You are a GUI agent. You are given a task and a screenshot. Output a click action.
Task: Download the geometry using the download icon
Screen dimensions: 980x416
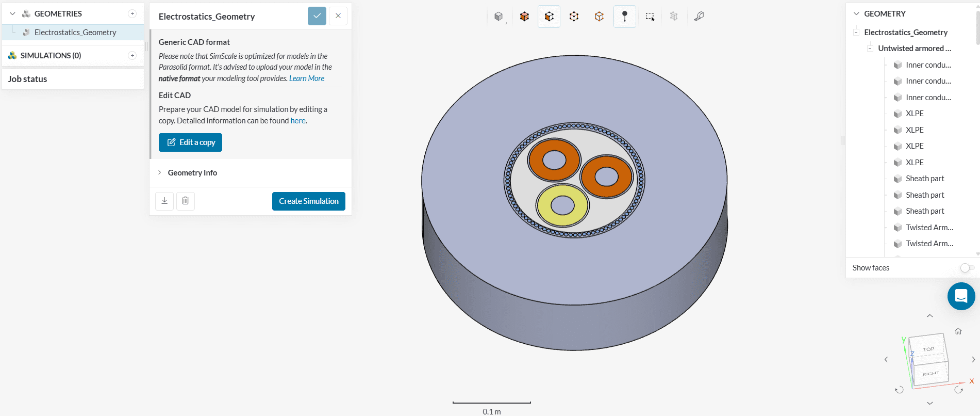coord(164,201)
